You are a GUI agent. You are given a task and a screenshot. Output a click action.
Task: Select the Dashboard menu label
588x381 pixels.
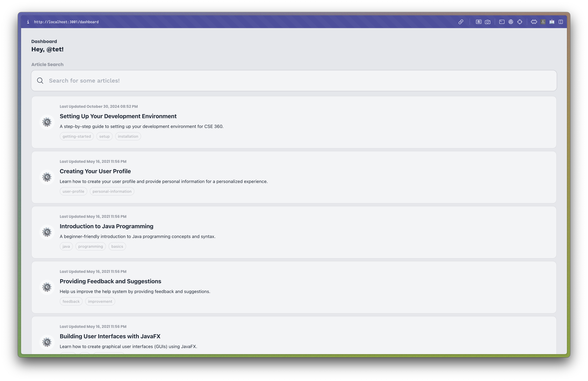(44, 41)
